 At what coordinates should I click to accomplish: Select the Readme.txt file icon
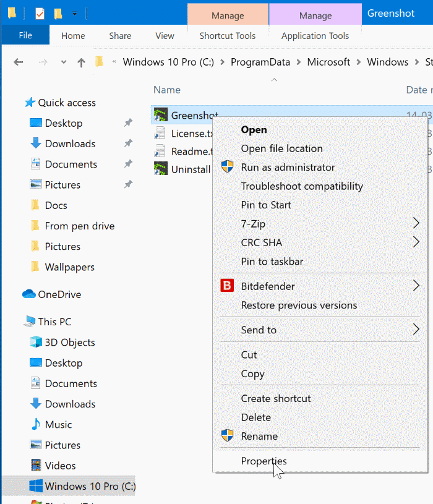[x=160, y=151]
